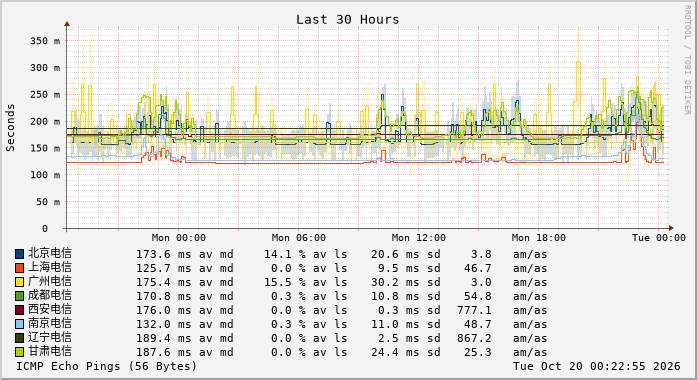Click the ICMP Echo Pings (56 Bytes) caption
The height and width of the screenshot is (380, 697).
pyautogui.click(x=106, y=366)
